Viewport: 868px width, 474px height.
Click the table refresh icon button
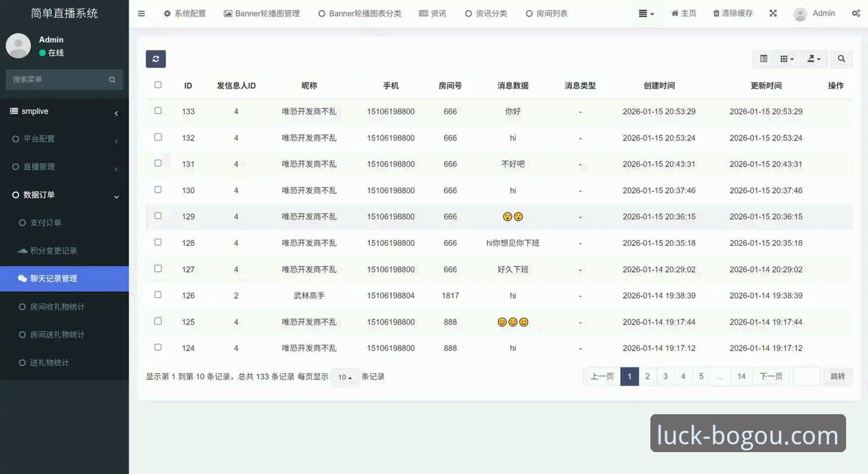click(x=155, y=59)
